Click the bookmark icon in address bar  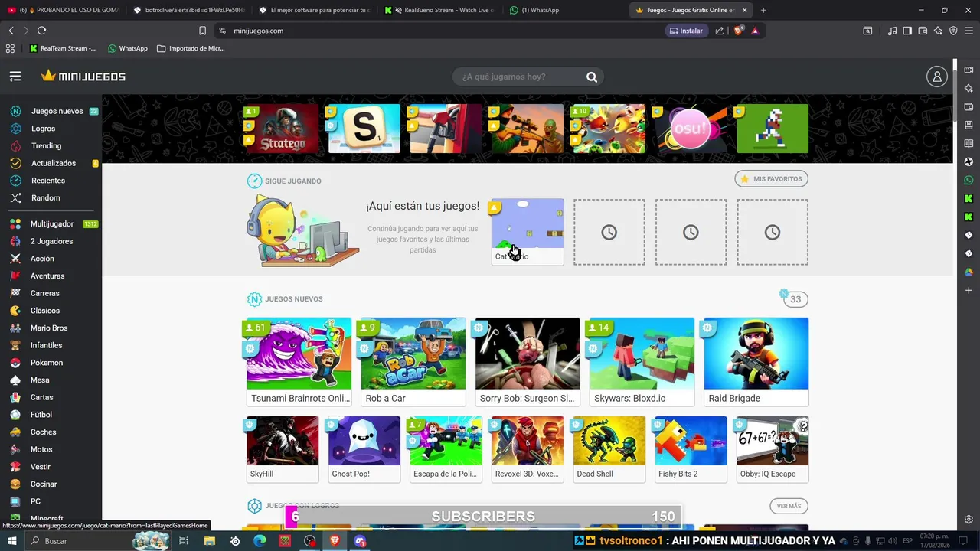[202, 31]
